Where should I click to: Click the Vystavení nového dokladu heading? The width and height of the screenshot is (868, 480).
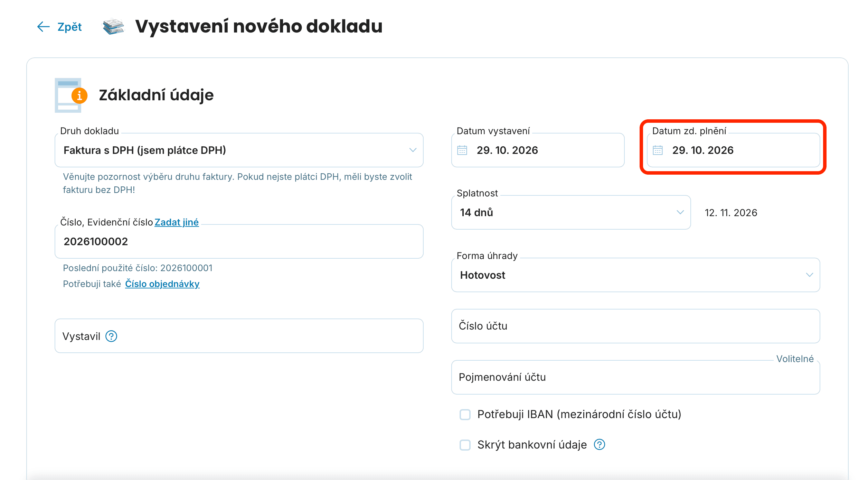coord(259,26)
